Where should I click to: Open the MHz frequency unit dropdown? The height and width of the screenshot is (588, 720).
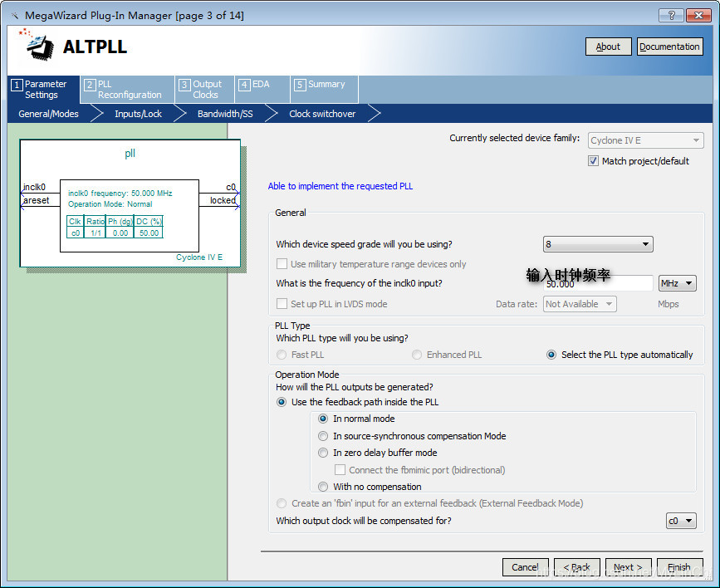tap(678, 283)
